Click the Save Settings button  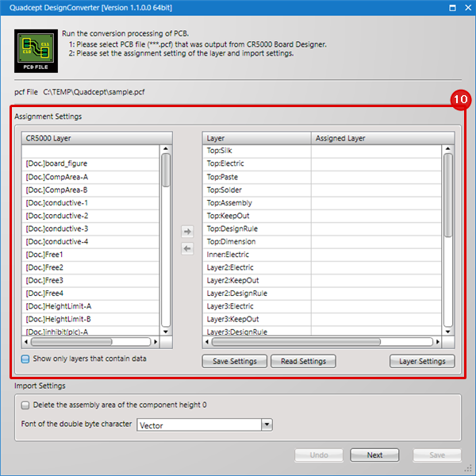point(235,361)
